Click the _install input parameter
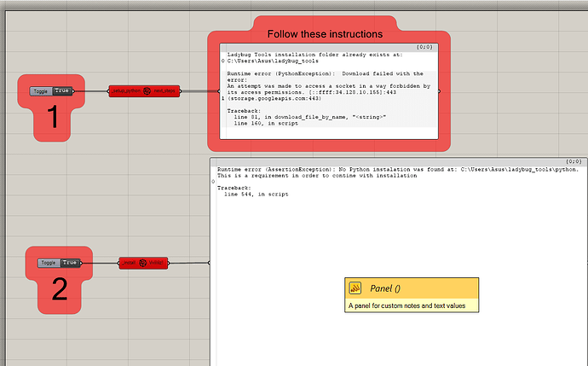 129,264
